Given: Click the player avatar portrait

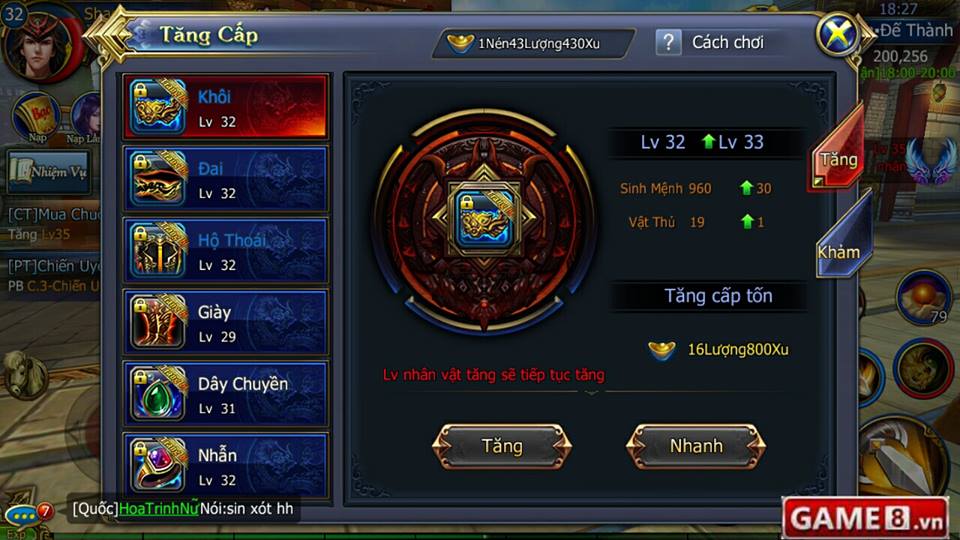Looking at the screenshot, I should (x=42, y=44).
